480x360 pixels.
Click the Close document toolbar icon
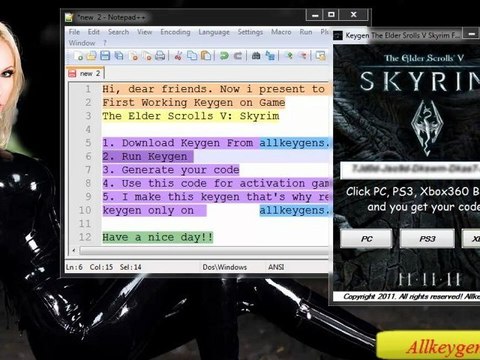click(x=134, y=56)
